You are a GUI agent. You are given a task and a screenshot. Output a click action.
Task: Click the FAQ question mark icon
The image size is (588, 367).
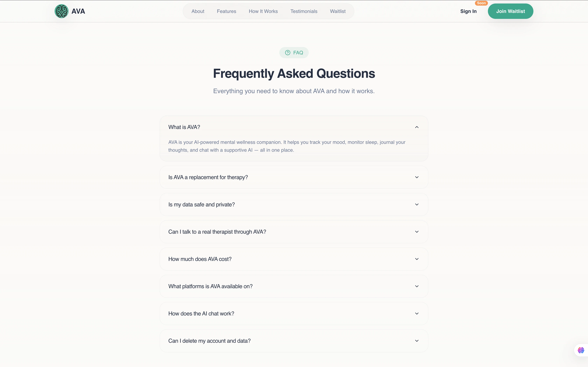(x=288, y=53)
